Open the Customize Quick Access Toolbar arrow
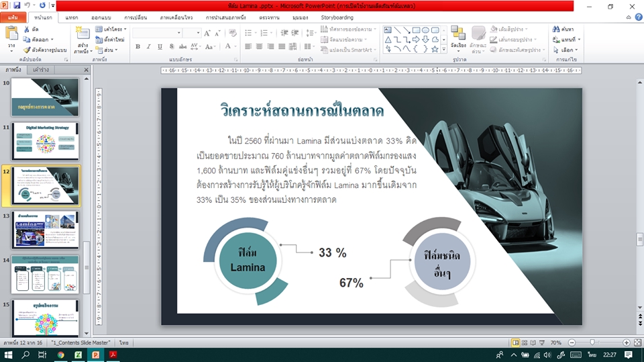Screen dimensions: 644x362 click(53, 6)
